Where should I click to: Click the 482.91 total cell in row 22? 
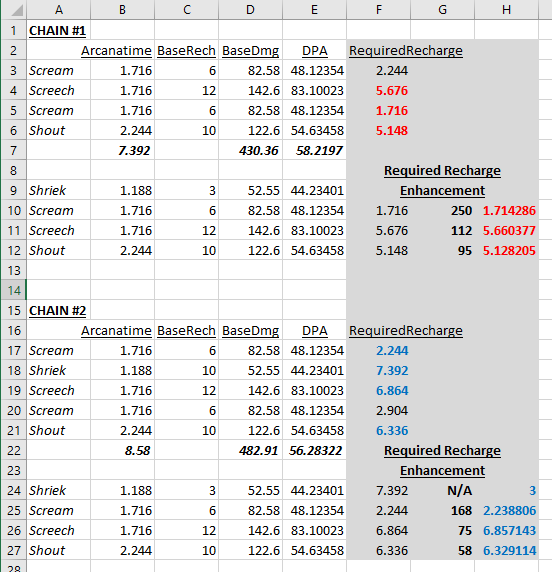click(x=251, y=451)
